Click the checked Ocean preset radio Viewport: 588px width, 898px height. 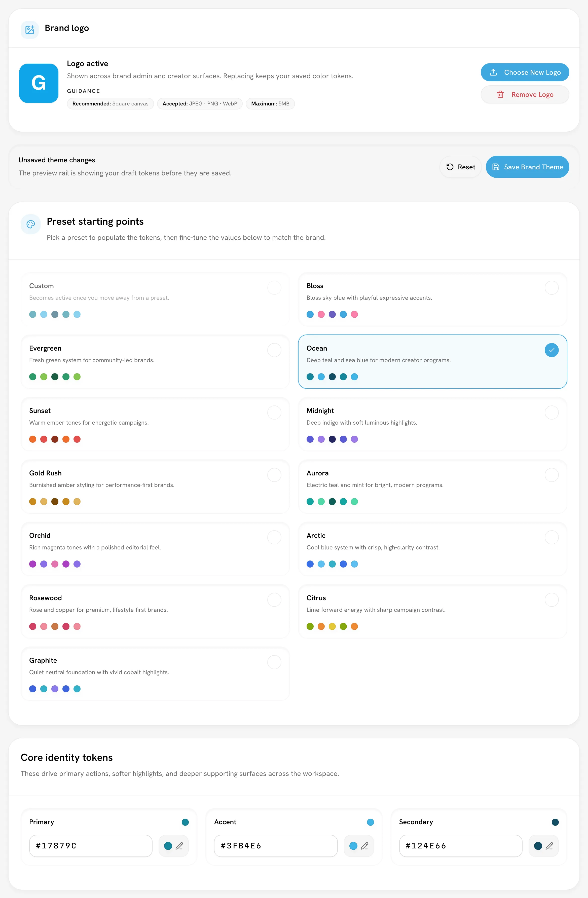(x=552, y=350)
